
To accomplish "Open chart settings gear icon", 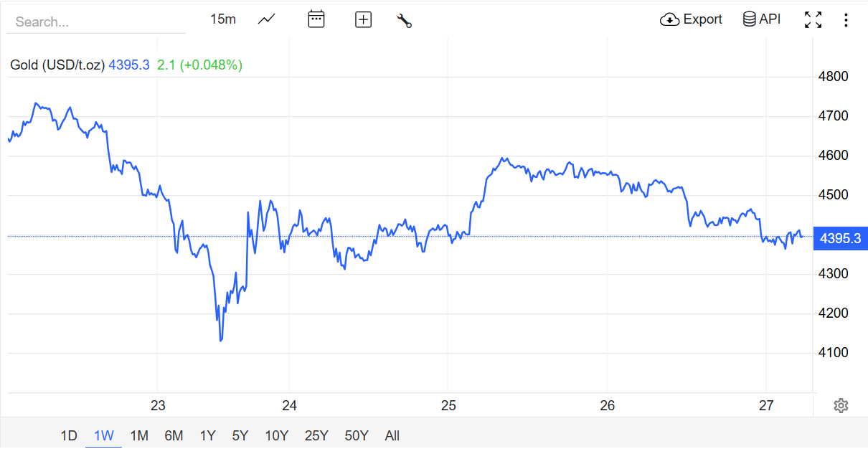I will [841, 406].
